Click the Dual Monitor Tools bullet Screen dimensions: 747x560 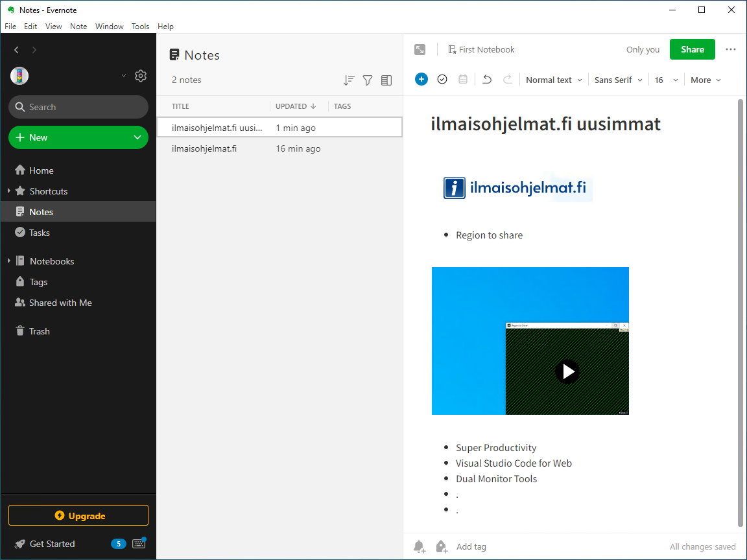(497, 479)
